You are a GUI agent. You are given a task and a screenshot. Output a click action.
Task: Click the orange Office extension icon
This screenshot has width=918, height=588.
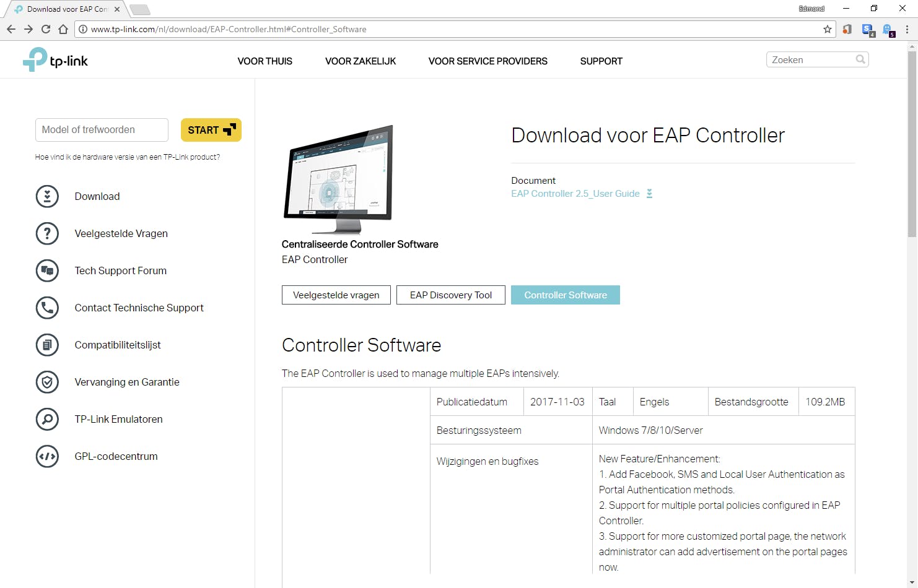847,29
